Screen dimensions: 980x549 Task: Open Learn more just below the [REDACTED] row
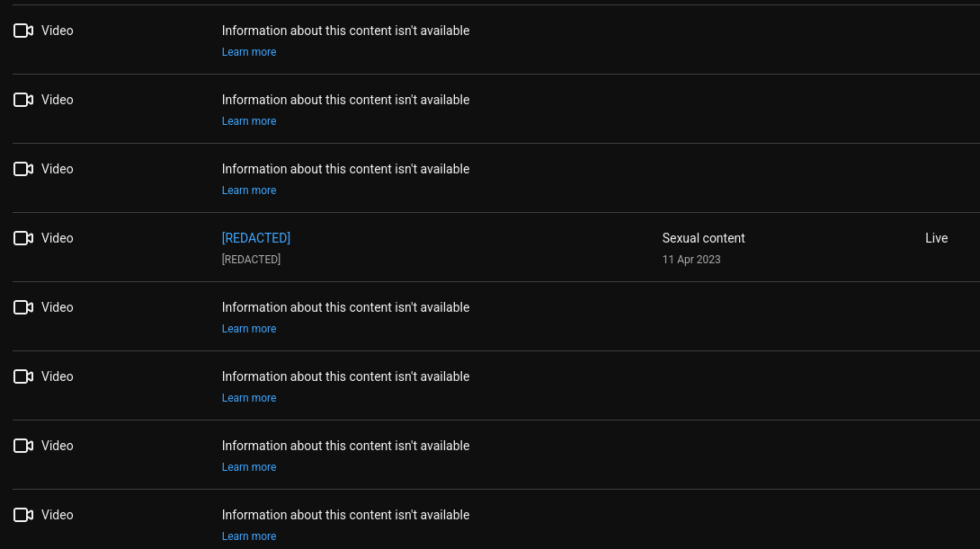point(249,329)
